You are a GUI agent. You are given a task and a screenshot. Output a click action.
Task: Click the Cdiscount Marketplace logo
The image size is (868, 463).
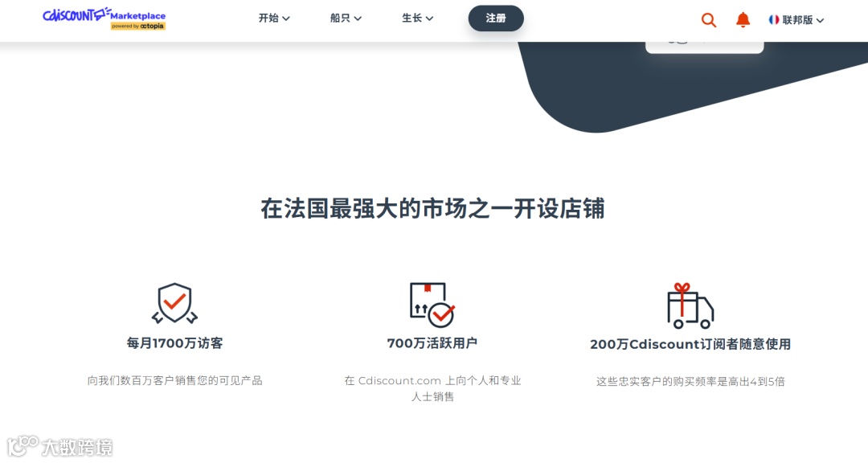coord(104,18)
